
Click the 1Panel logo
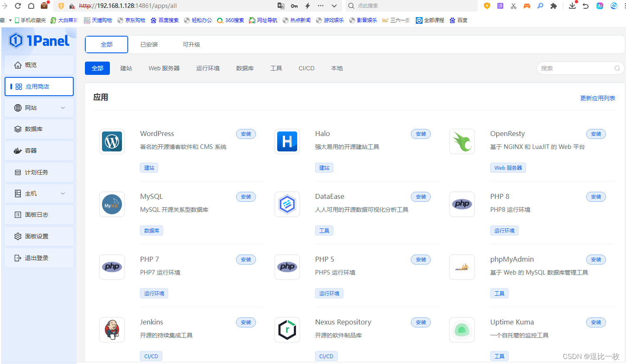click(x=39, y=40)
